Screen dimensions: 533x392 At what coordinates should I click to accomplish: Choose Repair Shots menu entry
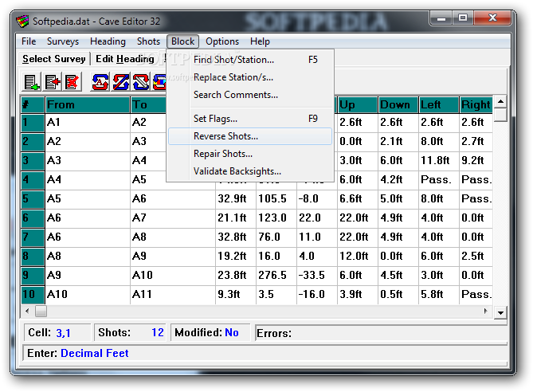(250, 154)
